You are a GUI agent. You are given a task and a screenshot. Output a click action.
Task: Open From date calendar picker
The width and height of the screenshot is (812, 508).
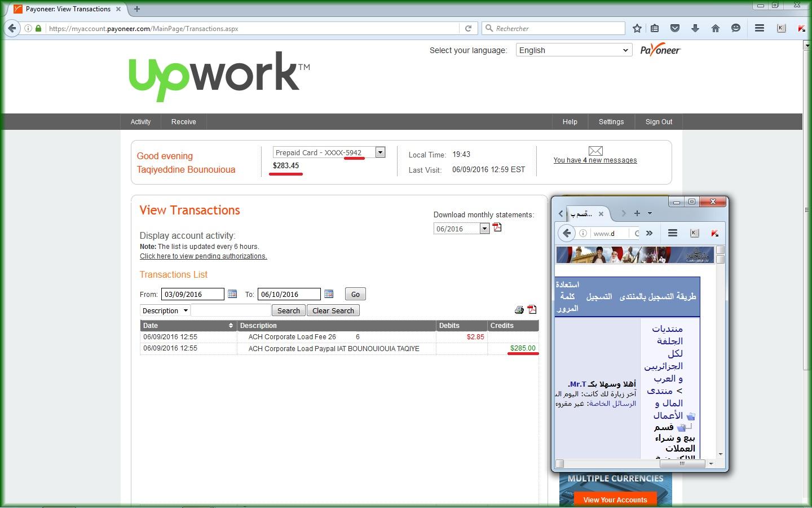click(232, 294)
